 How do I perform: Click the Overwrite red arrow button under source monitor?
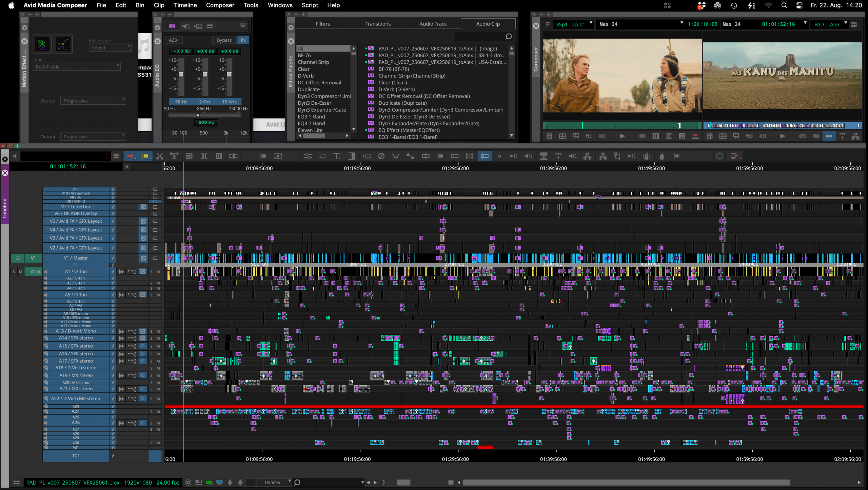[695, 136]
